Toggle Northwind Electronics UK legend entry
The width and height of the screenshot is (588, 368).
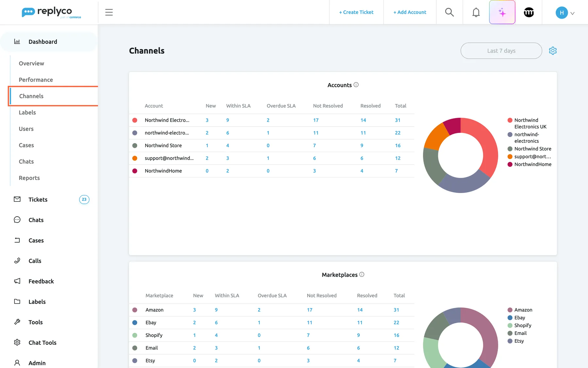pyautogui.click(x=527, y=123)
